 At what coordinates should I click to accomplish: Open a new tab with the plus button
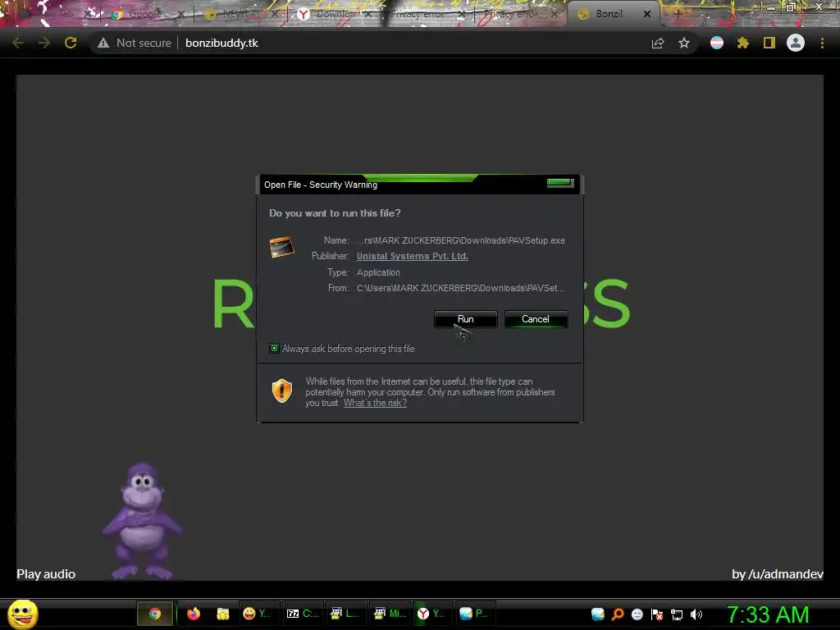point(678,15)
